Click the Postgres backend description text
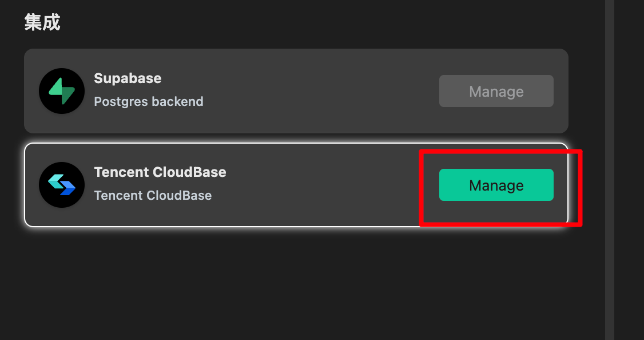 (x=149, y=101)
